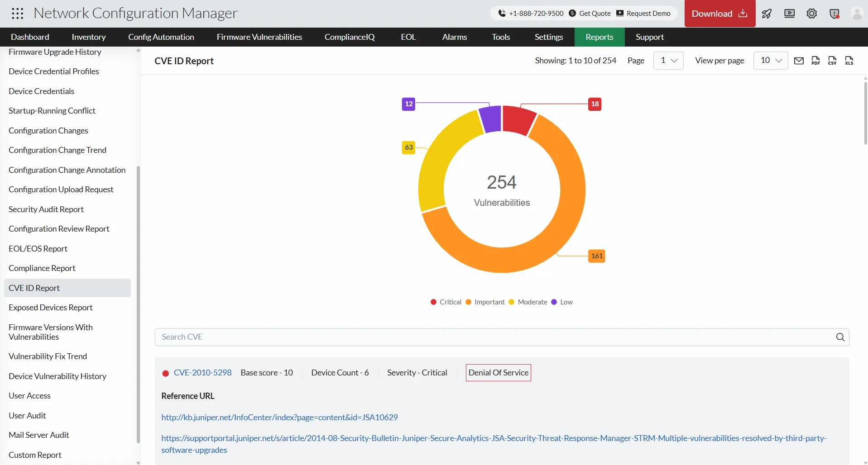Screen dimensions: 868x465
Task: Toggle the Moderate series in chart legend
Action: pos(528,302)
